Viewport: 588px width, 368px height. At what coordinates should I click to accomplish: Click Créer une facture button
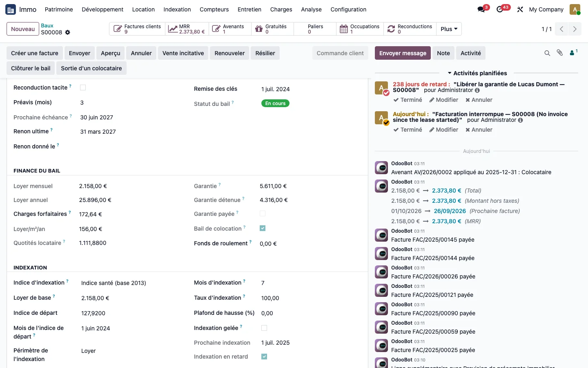pos(35,53)
